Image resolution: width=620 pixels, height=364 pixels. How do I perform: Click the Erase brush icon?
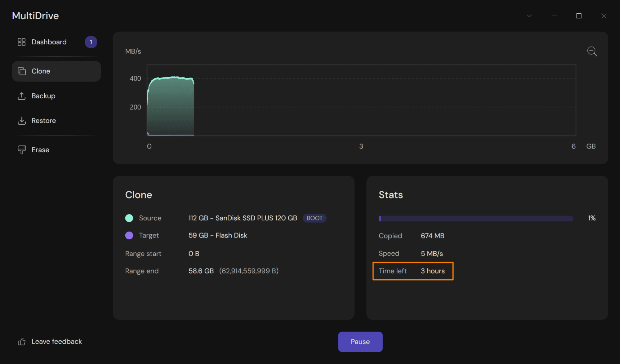pyautogui.click(x=21, y=150)
